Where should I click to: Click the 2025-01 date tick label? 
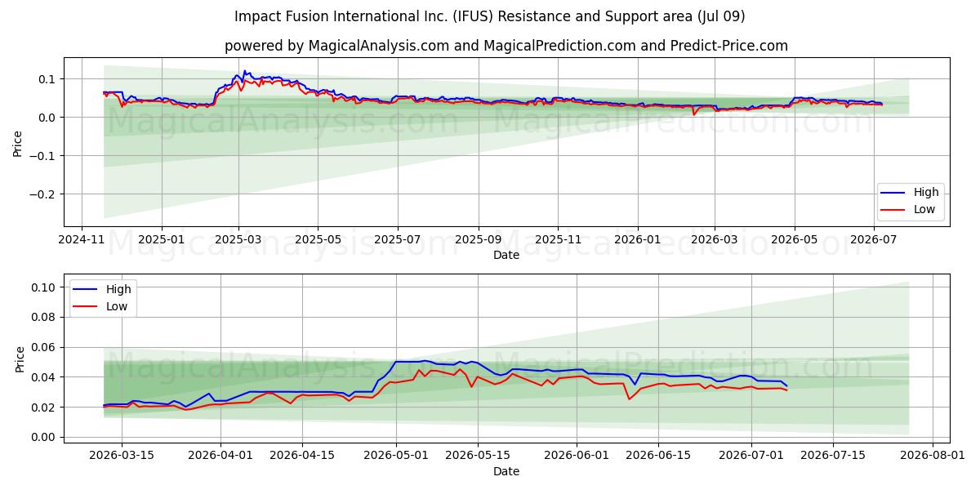(161, 240)
